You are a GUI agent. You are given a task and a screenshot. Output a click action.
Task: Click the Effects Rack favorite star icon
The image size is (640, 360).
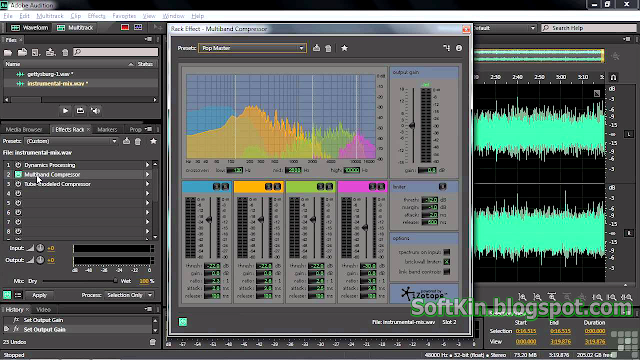tap(153, 141)
